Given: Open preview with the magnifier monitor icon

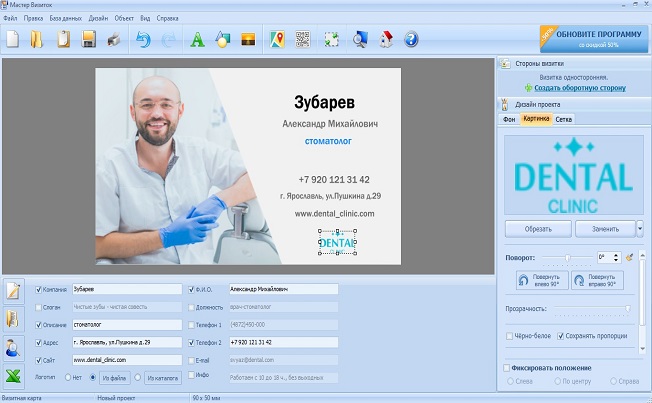Looking at the screenshot, I should (360, 40).
